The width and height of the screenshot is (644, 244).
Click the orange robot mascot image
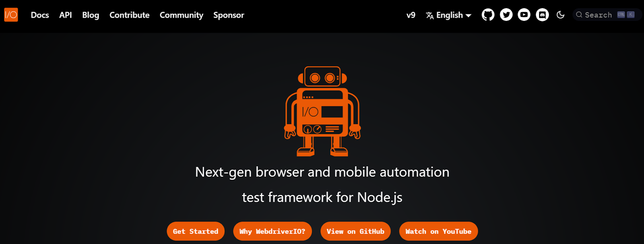pos(322,111)
